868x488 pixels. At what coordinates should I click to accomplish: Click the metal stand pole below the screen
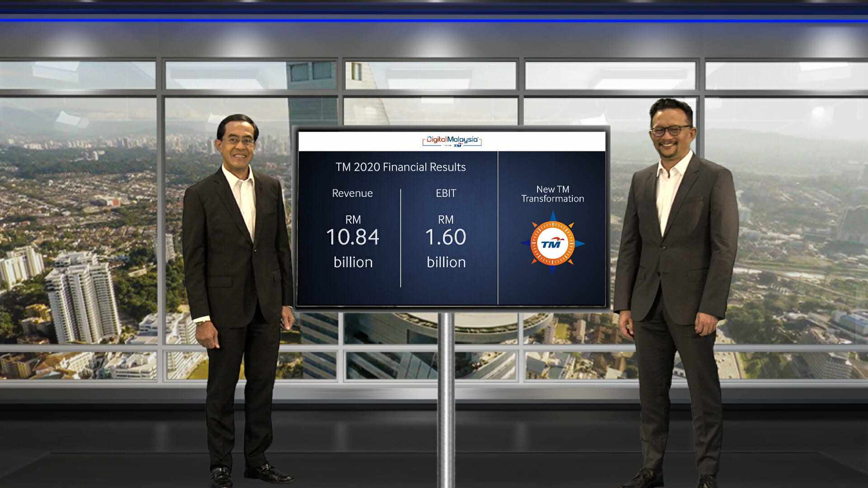(x=446, y=398)
